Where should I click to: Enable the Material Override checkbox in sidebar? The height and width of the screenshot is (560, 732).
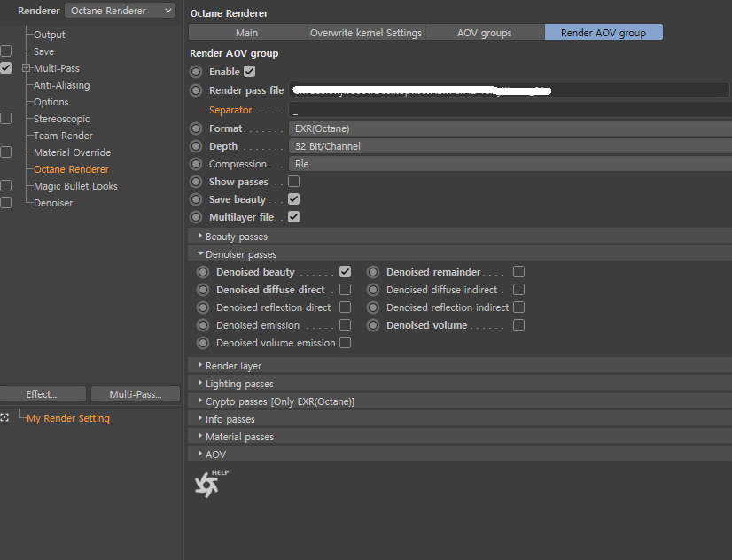5,152
